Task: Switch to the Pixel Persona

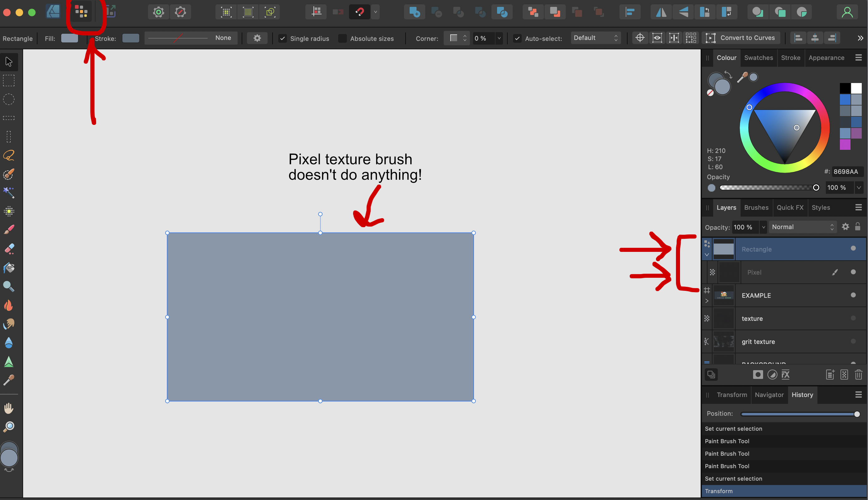Action: 81,12
